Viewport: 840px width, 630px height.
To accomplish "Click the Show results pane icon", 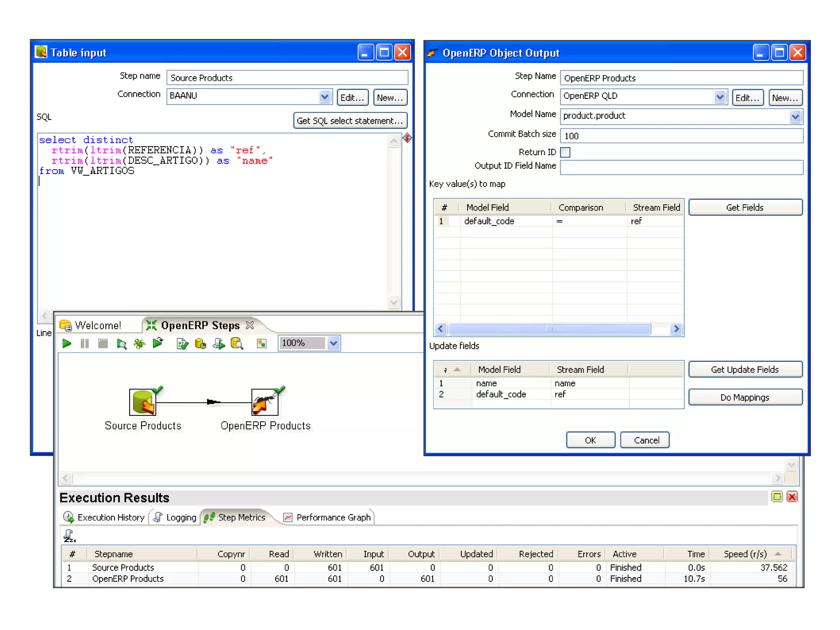I will coord(261,343).
